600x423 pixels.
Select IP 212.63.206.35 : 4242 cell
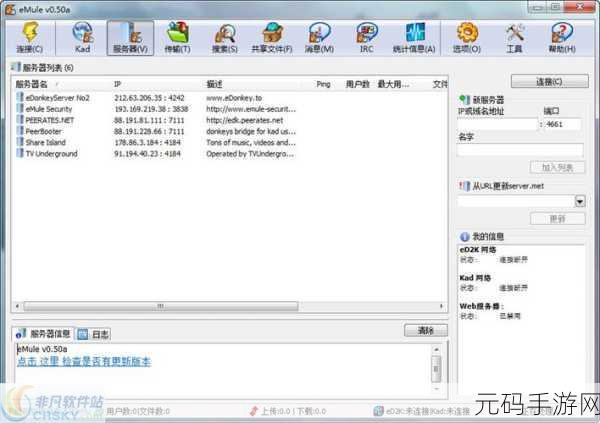click(x=149, y=98)
